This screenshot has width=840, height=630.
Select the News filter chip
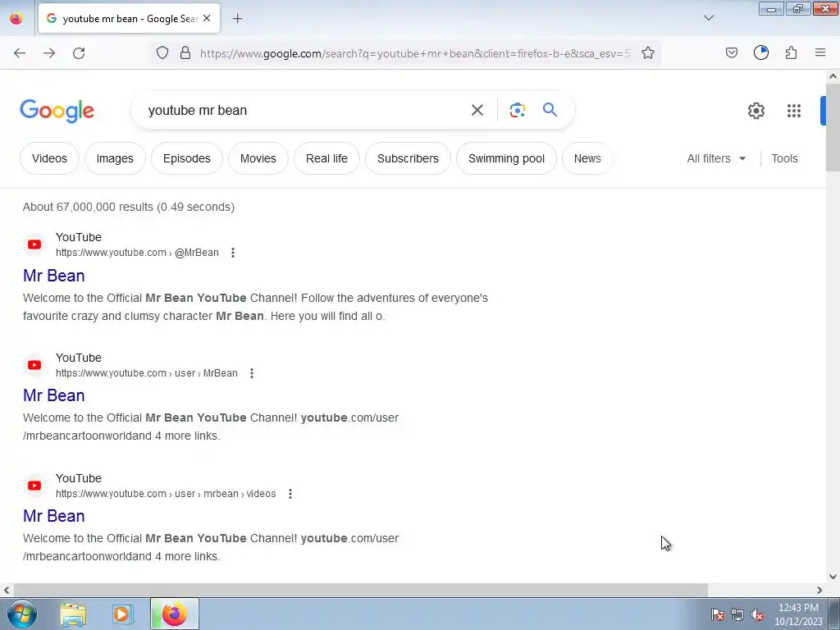[587, 158]
